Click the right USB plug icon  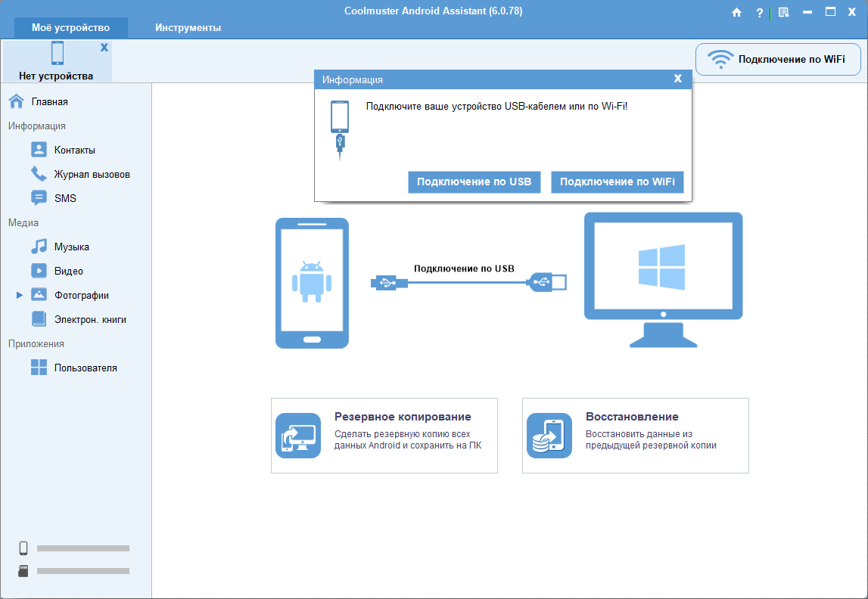tap(547, 282)
